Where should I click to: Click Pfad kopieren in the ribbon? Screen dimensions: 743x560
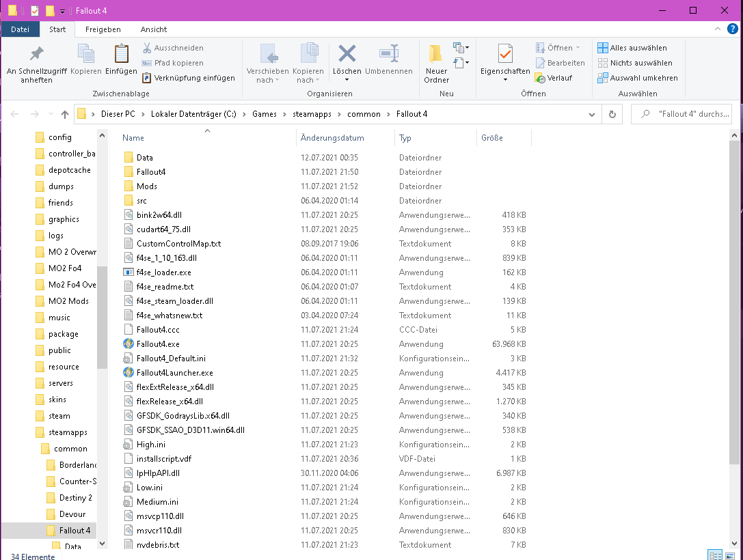(x=173, y=63)
